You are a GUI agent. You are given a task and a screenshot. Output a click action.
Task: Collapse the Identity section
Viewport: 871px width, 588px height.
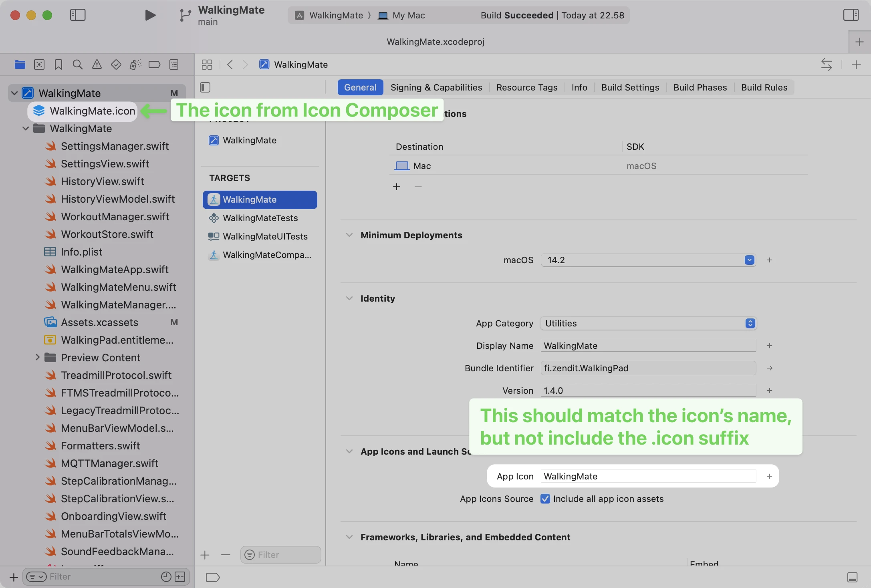pyautogui.click(x=349, y=298)
